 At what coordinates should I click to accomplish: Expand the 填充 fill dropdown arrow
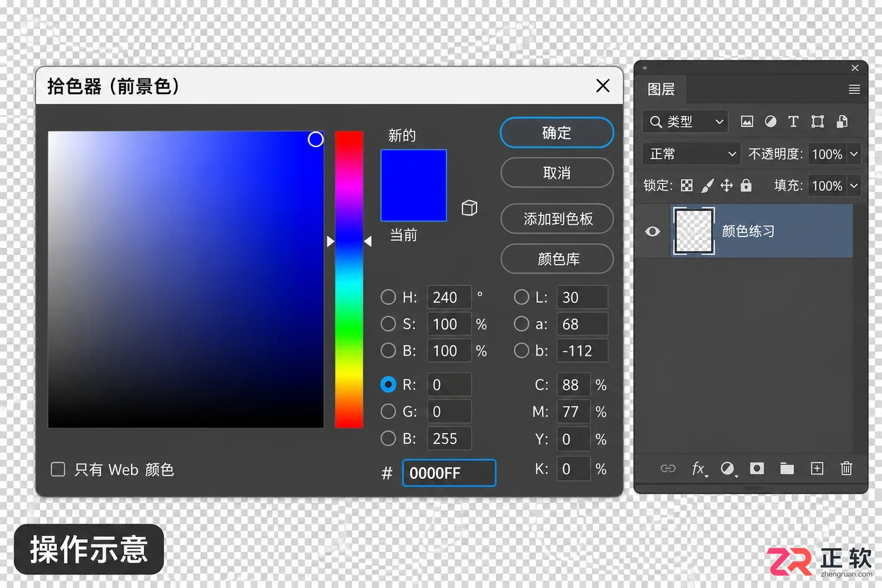[854, 185]
